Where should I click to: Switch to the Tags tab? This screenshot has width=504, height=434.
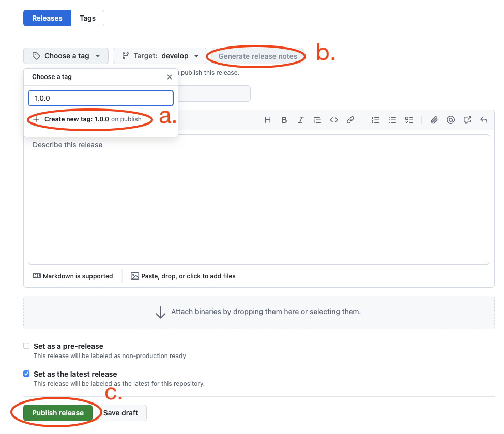(x=87, y=18)
